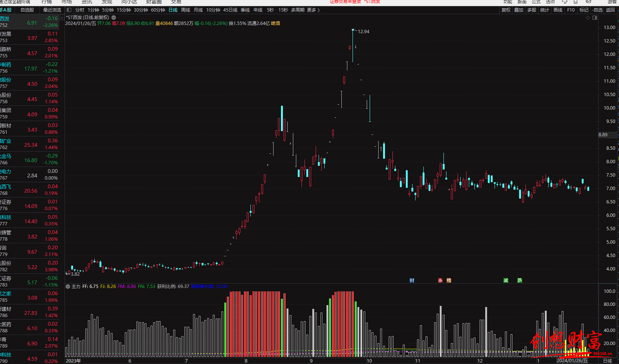Select the stock row priced 27.83
The height and width of the screenshot is (364, 619).
(x=29, y=313)
